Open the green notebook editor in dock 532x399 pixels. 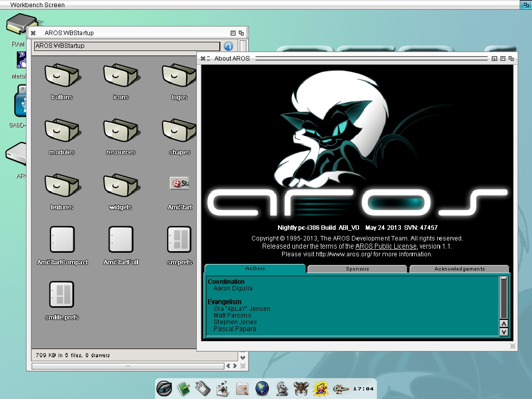point(184,389)
